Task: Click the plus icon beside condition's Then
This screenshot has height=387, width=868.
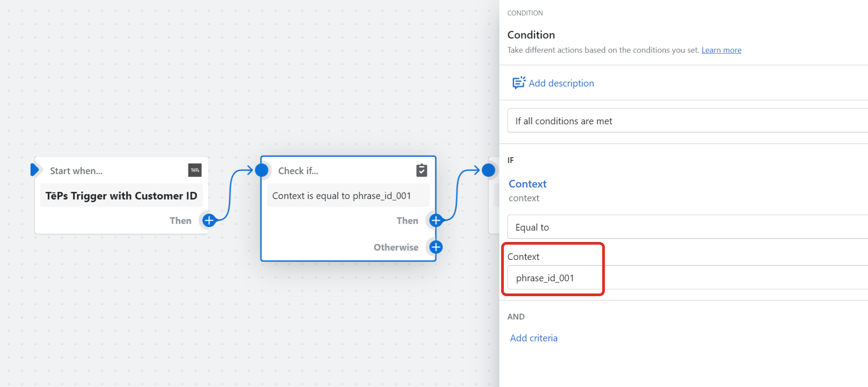Action: [436, 220]
